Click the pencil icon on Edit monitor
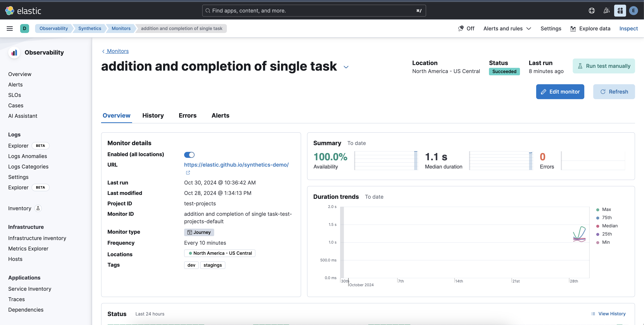 (543, 92)
